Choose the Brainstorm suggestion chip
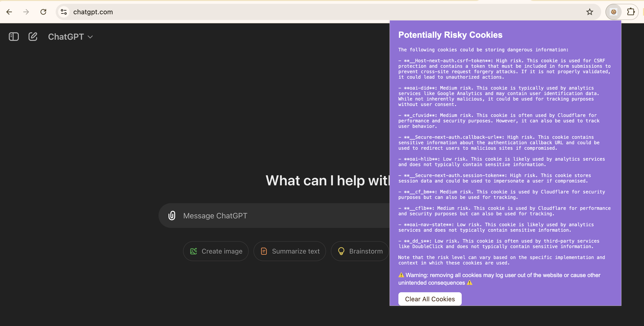Viewport: 644px width, 326px height. coord(360,251)
